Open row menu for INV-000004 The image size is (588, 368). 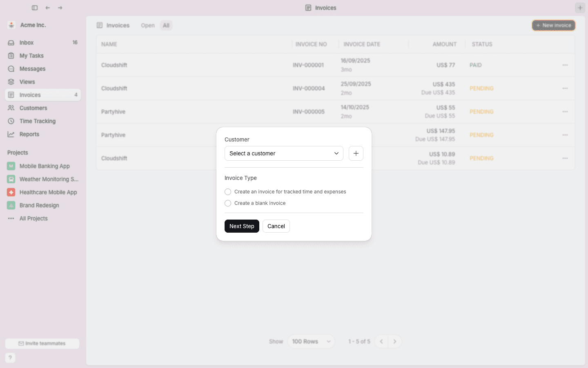(x=565, y=88)
